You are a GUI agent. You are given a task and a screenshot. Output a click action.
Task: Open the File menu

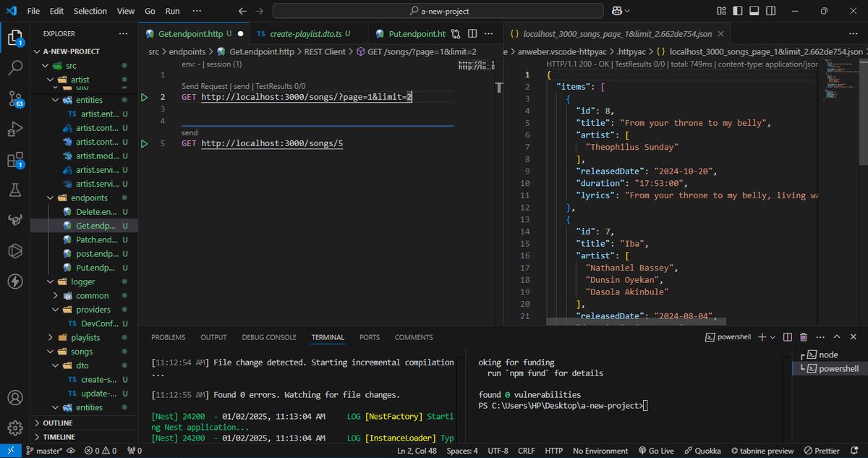coord(34,11)
